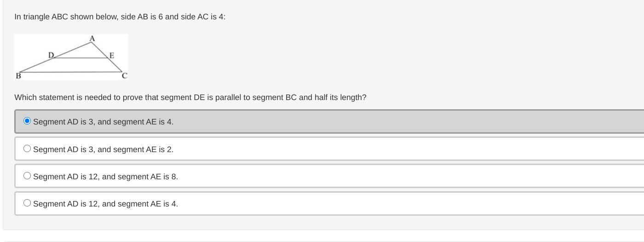The height and width of the screenshot is (242, 644).
Task: Click point label E in diagram
Action: (112, 55)
